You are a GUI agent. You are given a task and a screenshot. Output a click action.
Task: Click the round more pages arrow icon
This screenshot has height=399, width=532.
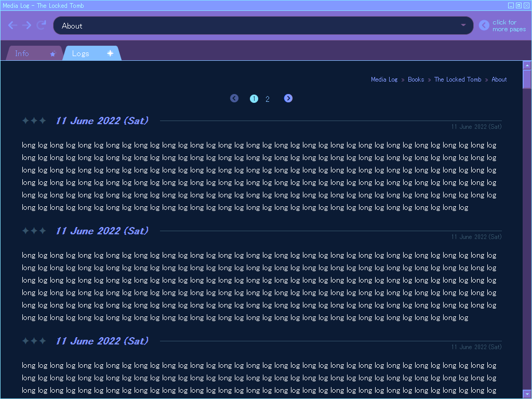(484, 25)
